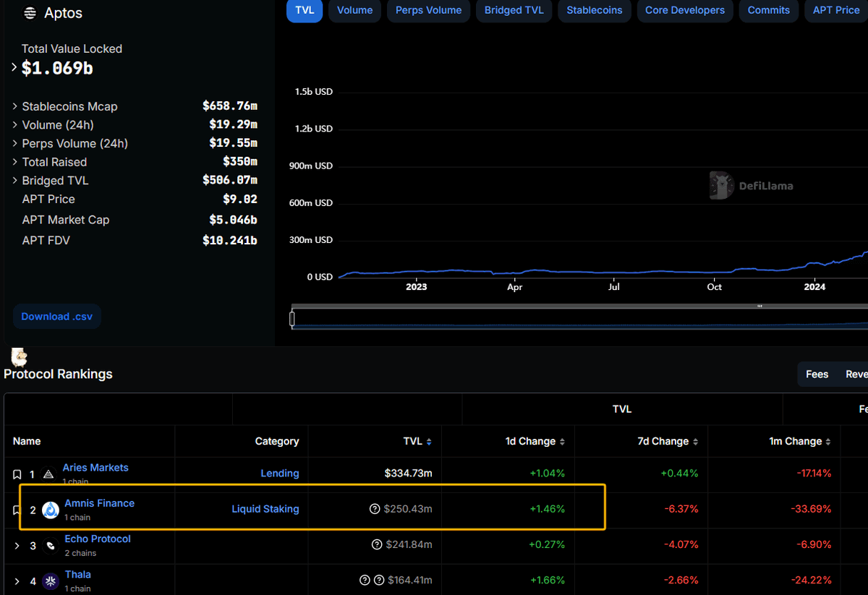Open the Amnis Finance protocol page
Viewport: 868px width, 595px height.
(100, 503)
